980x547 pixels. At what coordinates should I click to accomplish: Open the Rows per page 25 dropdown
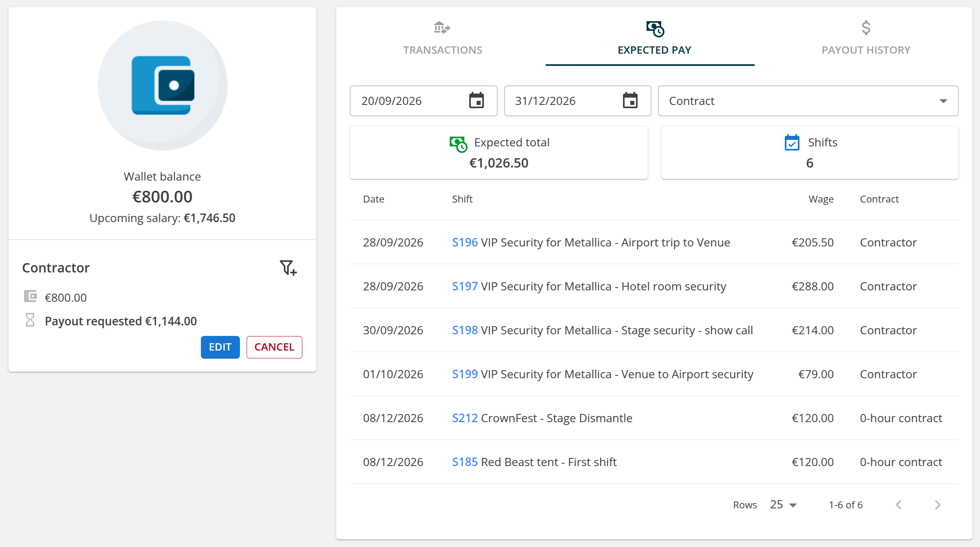tap(783, 505)
